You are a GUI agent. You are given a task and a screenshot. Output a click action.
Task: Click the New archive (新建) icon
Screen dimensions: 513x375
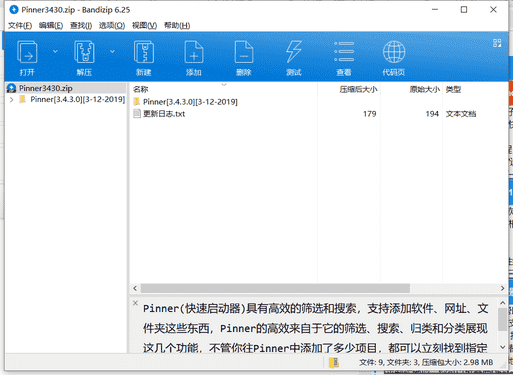144,52
